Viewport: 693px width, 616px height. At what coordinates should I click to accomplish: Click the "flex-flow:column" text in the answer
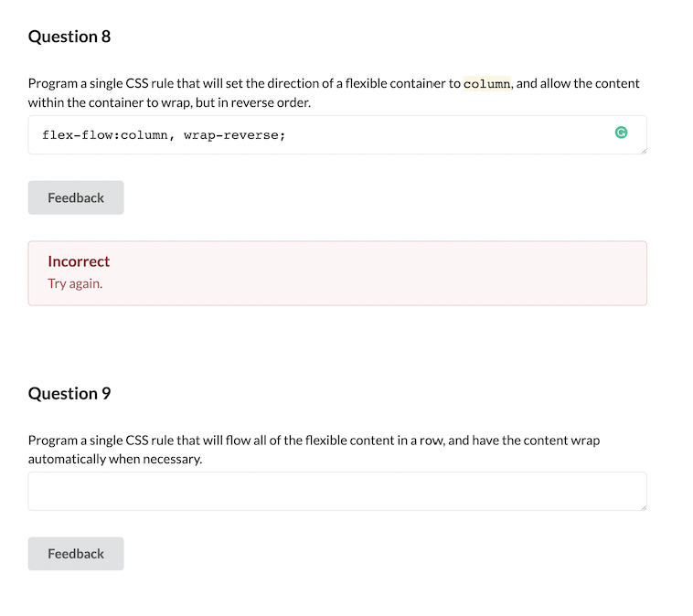(104, 135)
